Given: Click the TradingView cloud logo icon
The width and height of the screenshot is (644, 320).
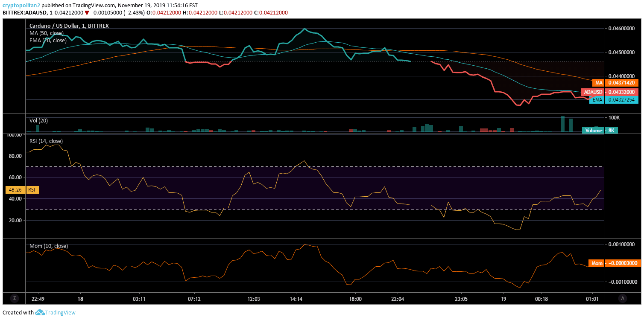Looking at the screenshot, I should point(40,313).
